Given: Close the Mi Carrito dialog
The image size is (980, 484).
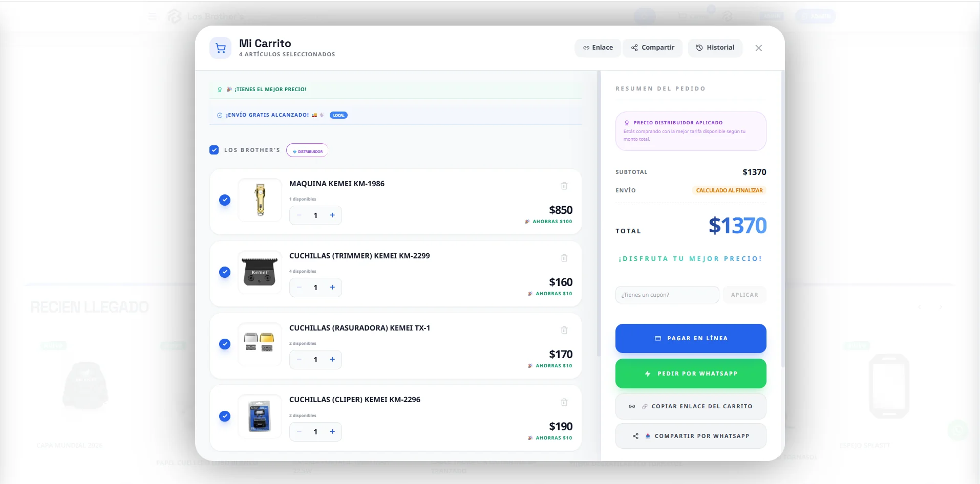Looking at the screenshot, I should [759, 48].
